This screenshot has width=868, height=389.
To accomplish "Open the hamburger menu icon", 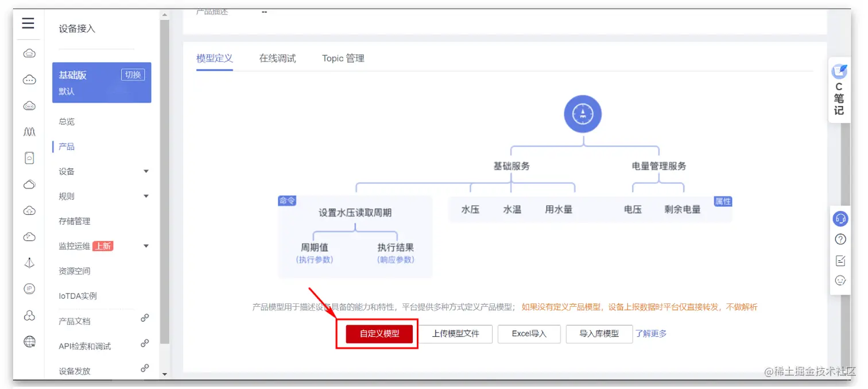I will (x=28, y=24).
